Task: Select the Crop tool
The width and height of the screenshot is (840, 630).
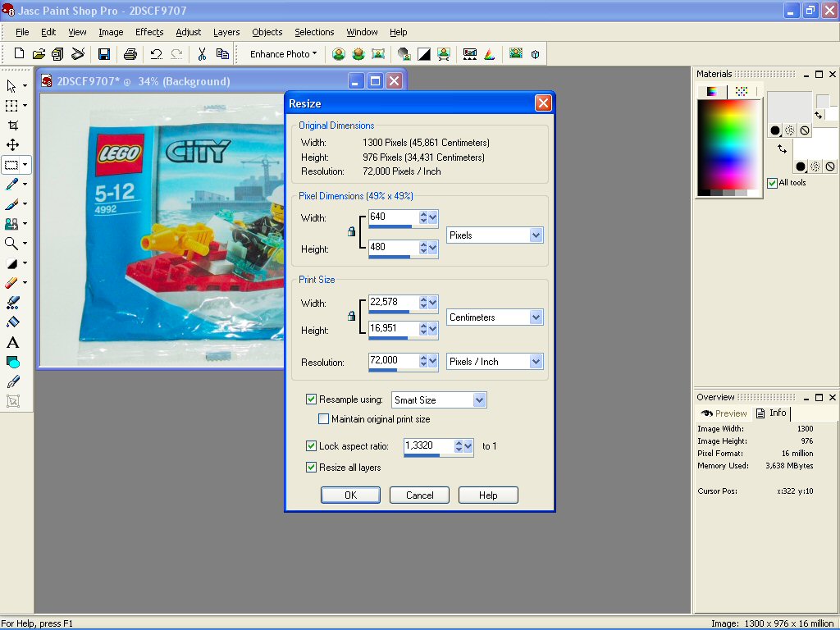Action: 12,126
